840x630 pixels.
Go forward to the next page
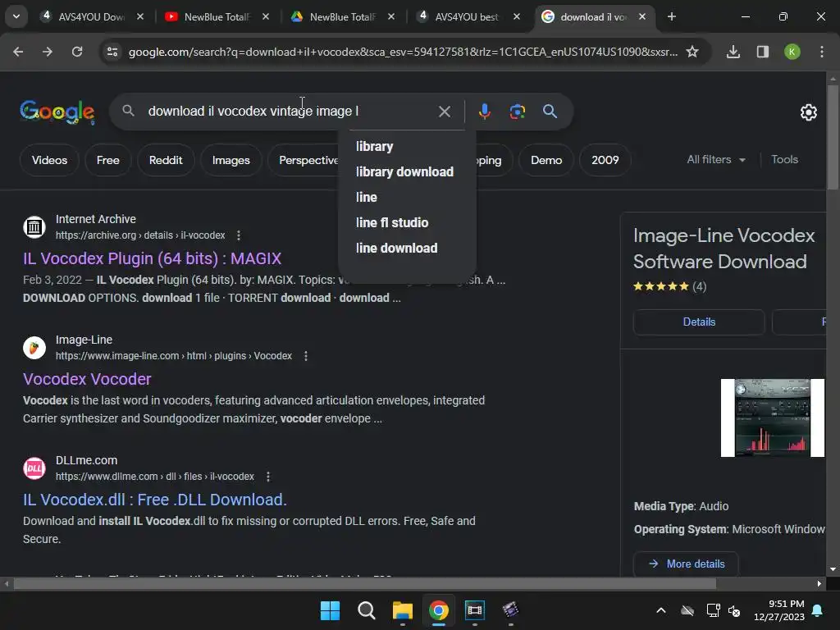coord(48,52)
